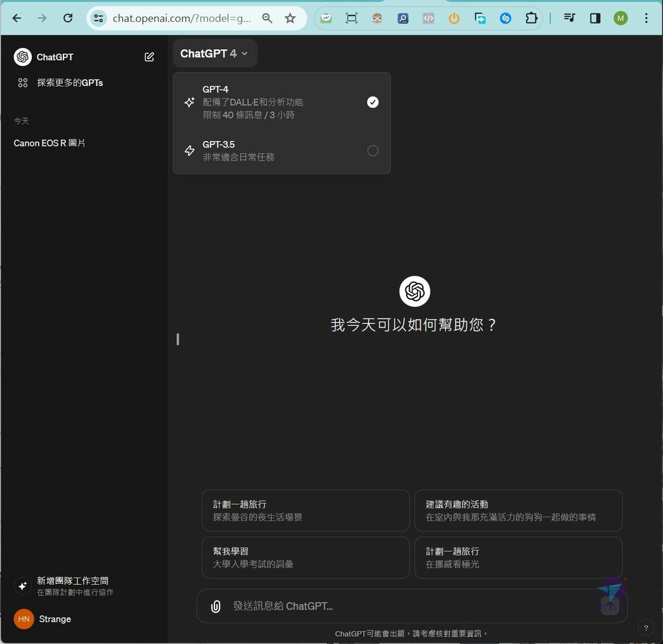
Task: Open the green M profile avatar
Action: click(x=621, y=18)
